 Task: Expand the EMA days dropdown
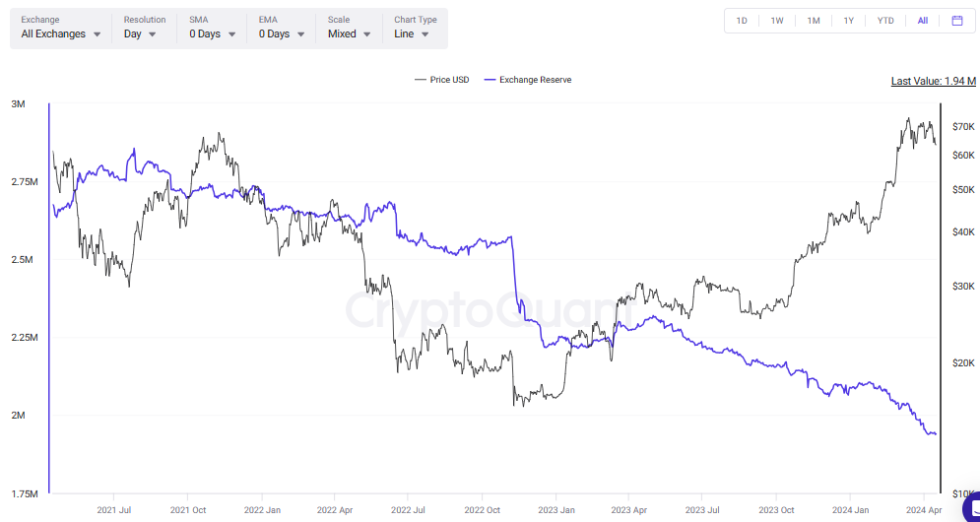[x=282, y=33]
